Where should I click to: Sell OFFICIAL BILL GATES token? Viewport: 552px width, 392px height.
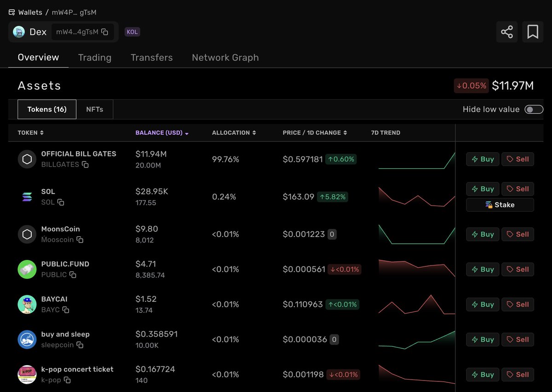517,159
